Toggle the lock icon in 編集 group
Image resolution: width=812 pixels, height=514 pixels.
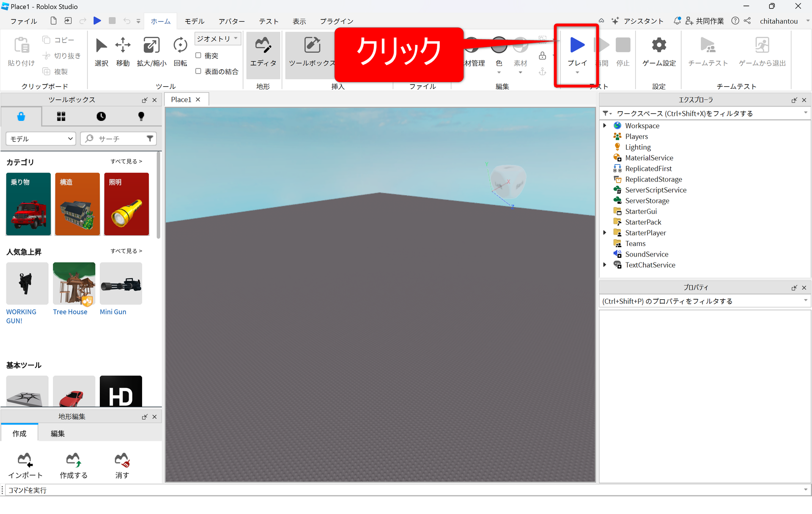[542, 56]
